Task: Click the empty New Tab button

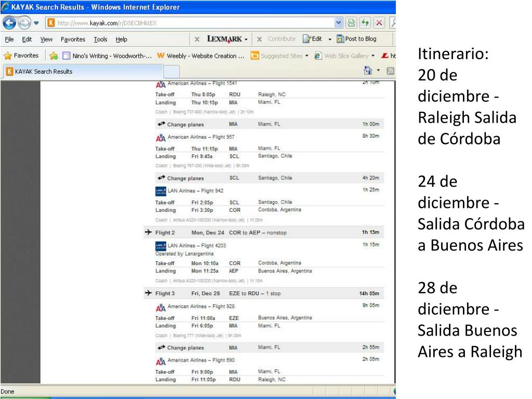Action: click(171, 72)
